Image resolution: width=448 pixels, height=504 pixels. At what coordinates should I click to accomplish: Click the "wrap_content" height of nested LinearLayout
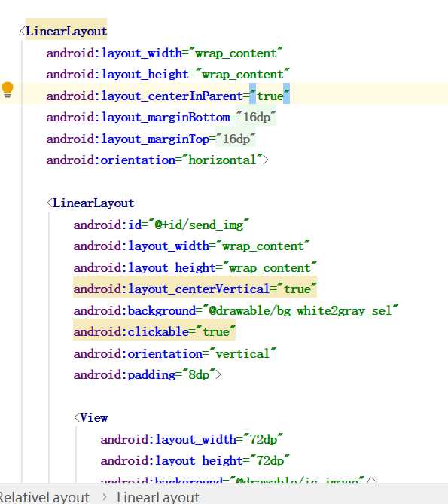point(270,267)
